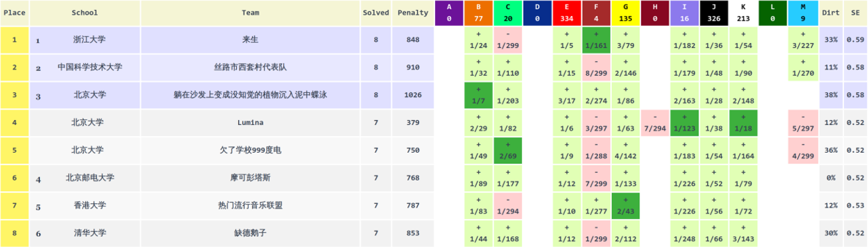Viewport: 868px width, 247px height.
Task: Click the purple problem A header
Action: pyautogui.click(x=449, y=13)
